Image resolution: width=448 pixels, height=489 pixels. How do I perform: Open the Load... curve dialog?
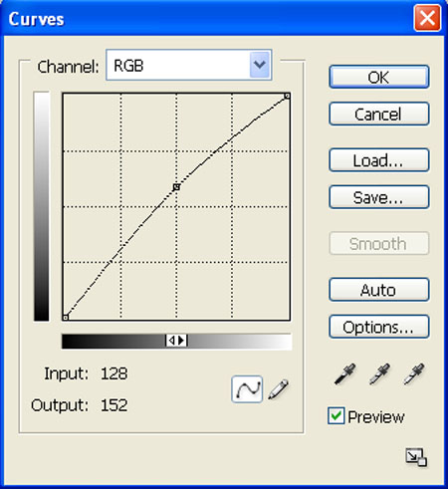pos(379,160)
